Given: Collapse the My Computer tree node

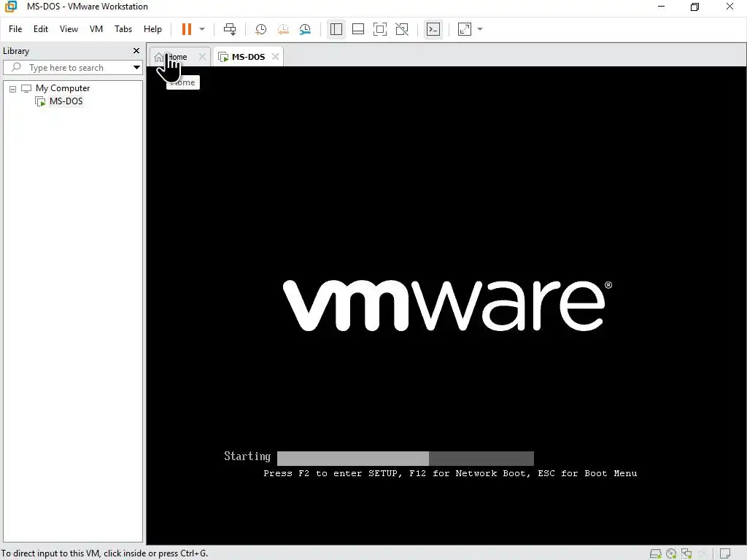Looking at the screenshot, I should pos(13,88).
